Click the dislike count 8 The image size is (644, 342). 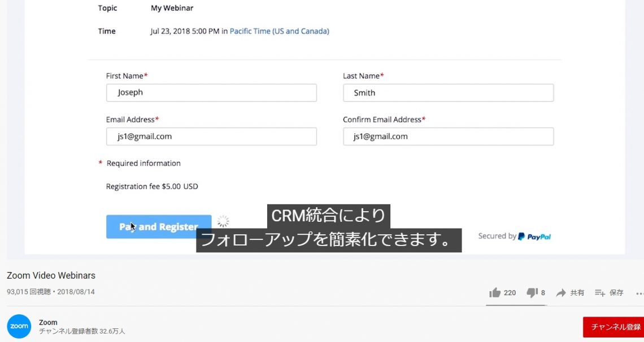(543, 293)
